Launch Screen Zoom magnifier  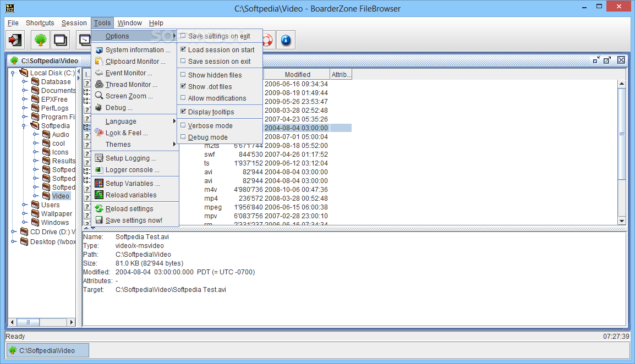(135, 96)
